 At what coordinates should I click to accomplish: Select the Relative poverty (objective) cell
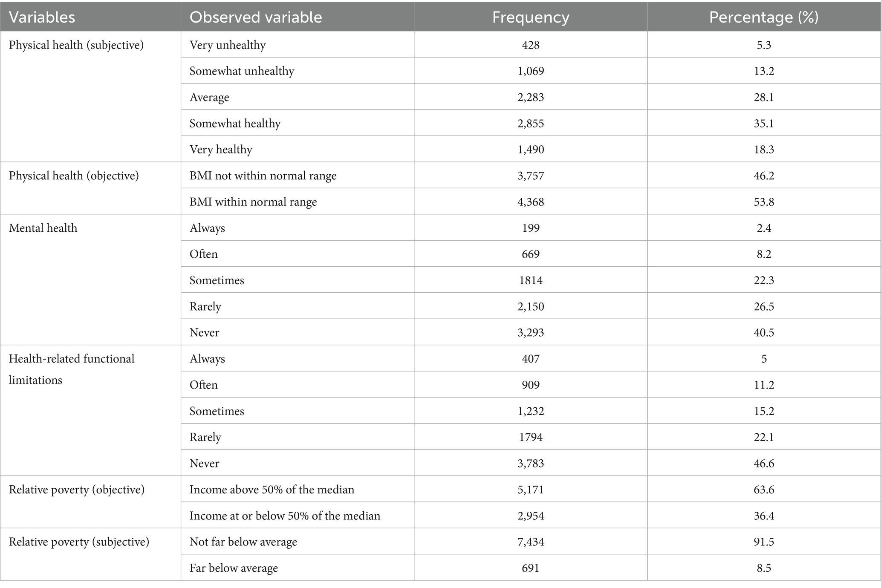coord(77,490)
